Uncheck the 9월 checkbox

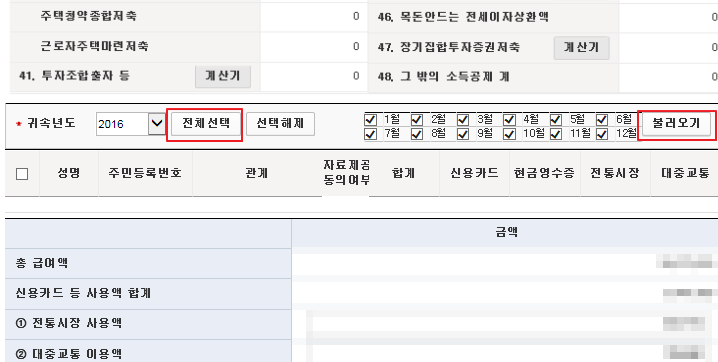point(463,134)
